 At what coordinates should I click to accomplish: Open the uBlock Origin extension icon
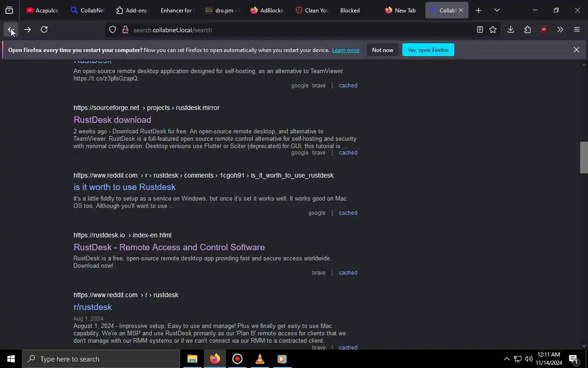pos(544,30)
